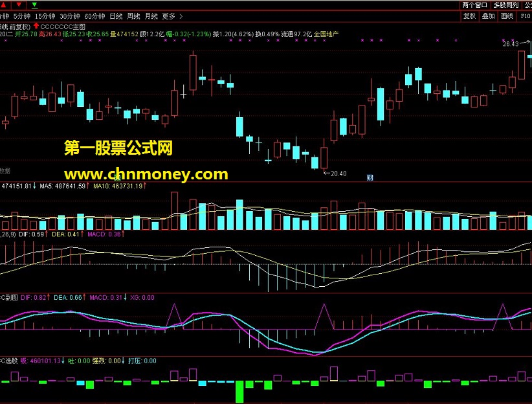Screen dimensions: 532x404
Task: Click the 高26.43 high price value
Action: click(50, 34)
